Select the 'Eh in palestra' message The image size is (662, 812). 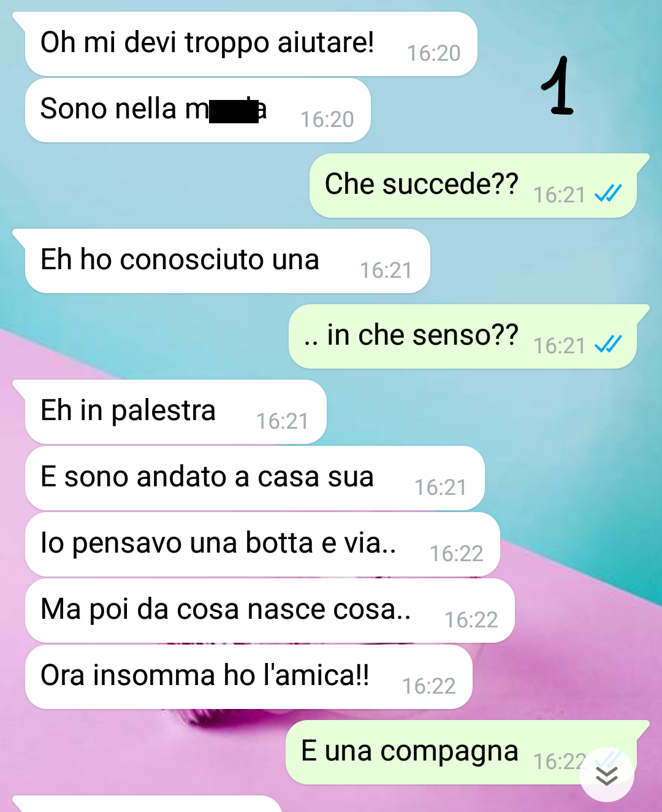pyautogui.click(x=175, y=412)
